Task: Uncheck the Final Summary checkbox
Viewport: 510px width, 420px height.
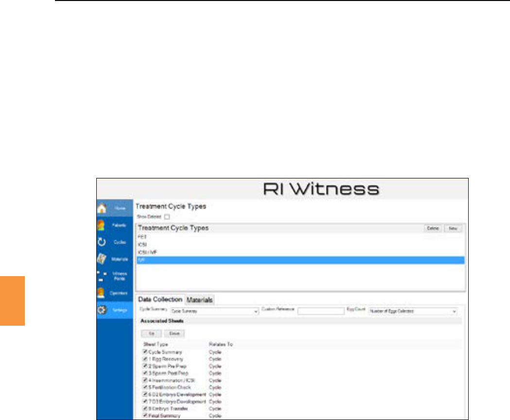Action: 145,416
